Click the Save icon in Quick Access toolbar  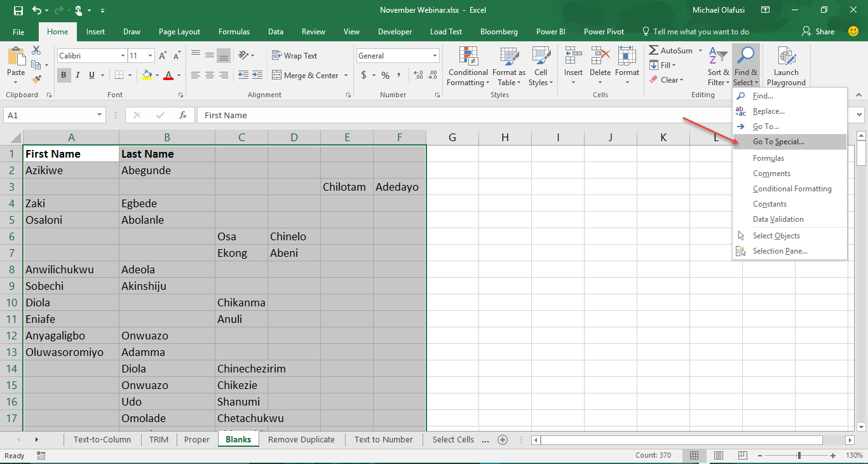coord(17,10)
